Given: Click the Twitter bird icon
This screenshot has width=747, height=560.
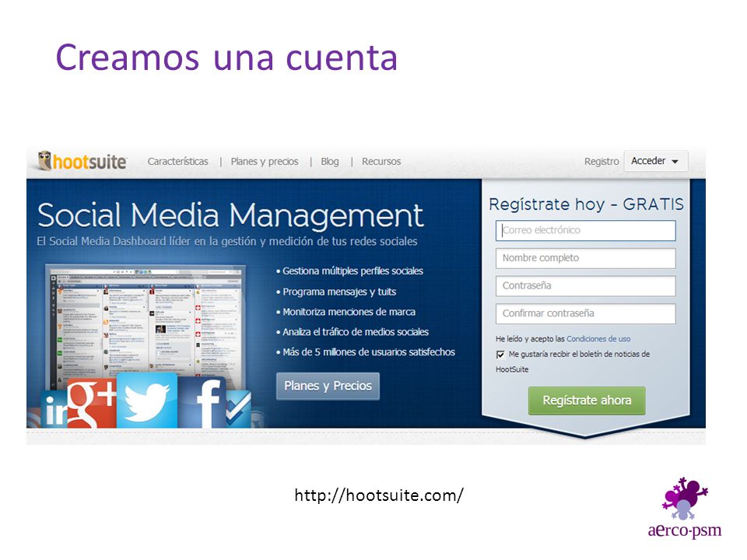Looking at the screenshot, I should tap(147, 401).
